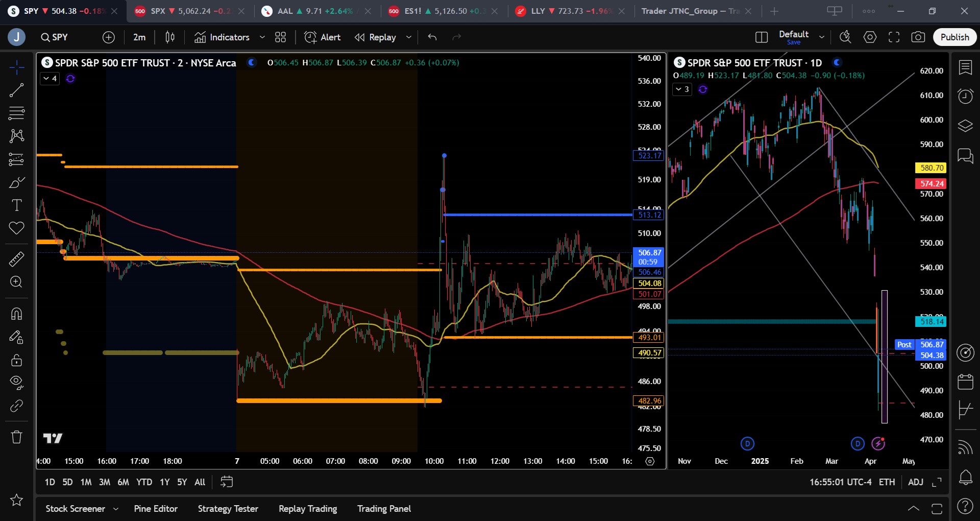The width and height of the screenshot is (980, 521).
Task: Open the economic calendar panel
Action: pos(965,381)
